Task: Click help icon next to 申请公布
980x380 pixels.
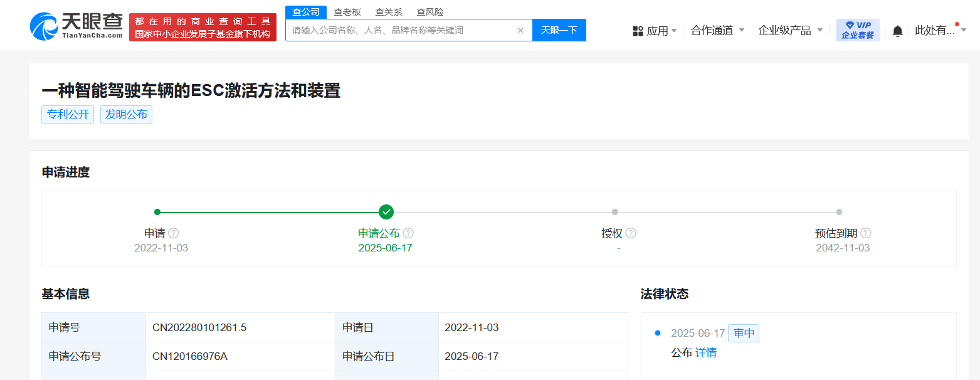Action: click(408, 233)
